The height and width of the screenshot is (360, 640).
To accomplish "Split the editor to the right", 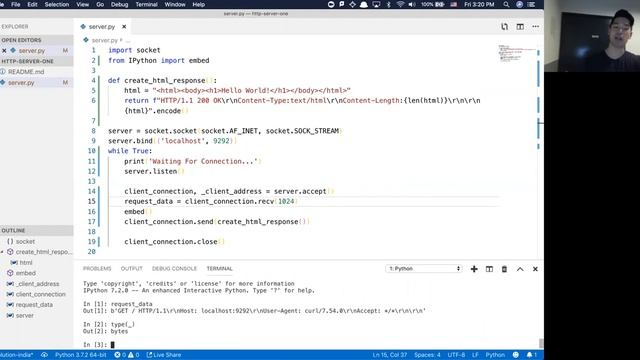I will click(x=520, y=27).
